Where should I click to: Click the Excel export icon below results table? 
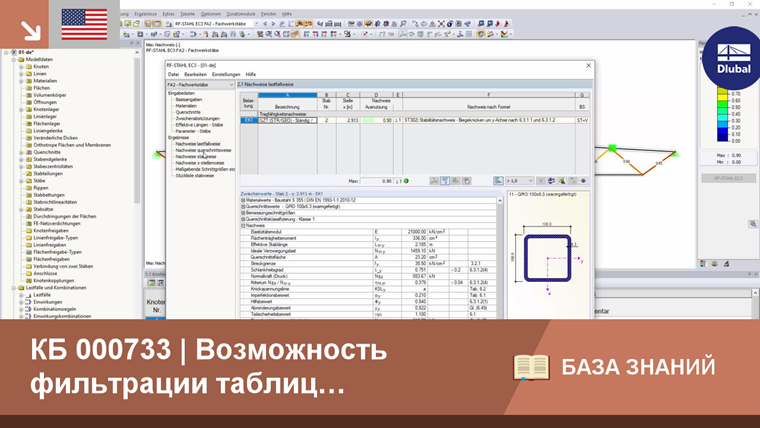[x=562, y=181]
